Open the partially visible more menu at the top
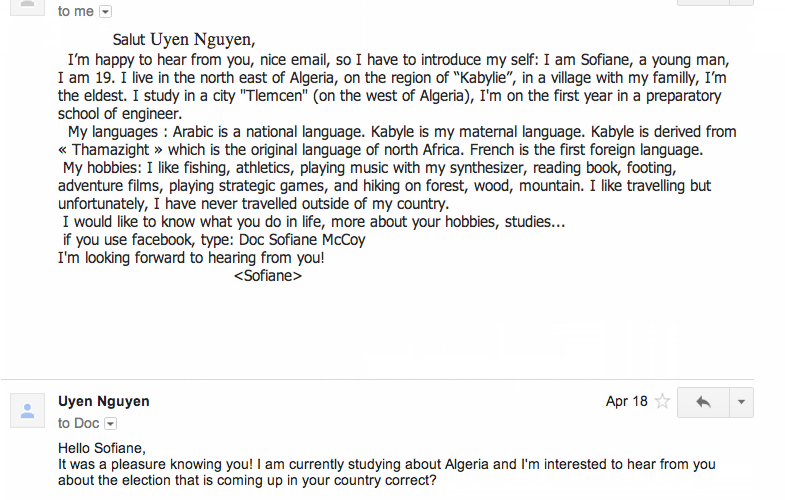785x500 pixels. point(741,2)
